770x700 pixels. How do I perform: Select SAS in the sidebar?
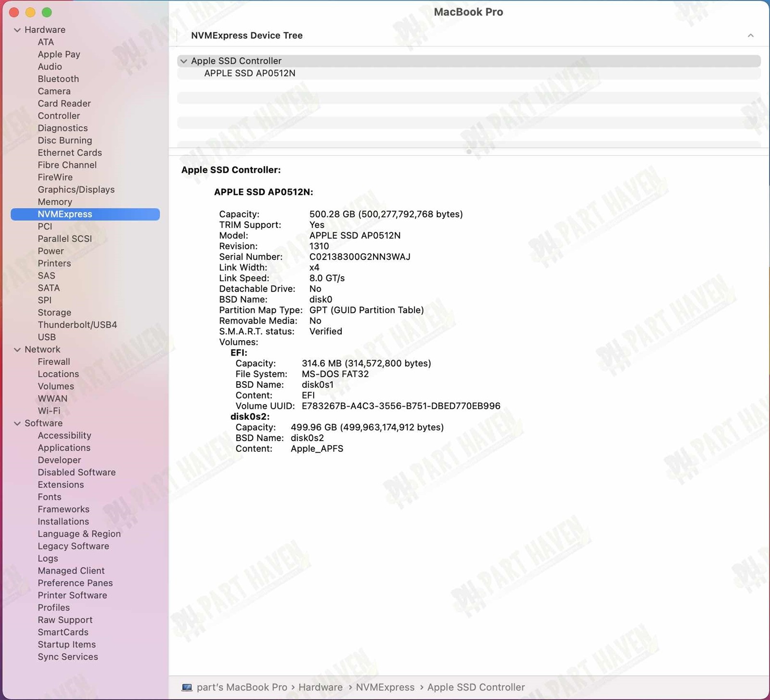(x=46, y=276)
